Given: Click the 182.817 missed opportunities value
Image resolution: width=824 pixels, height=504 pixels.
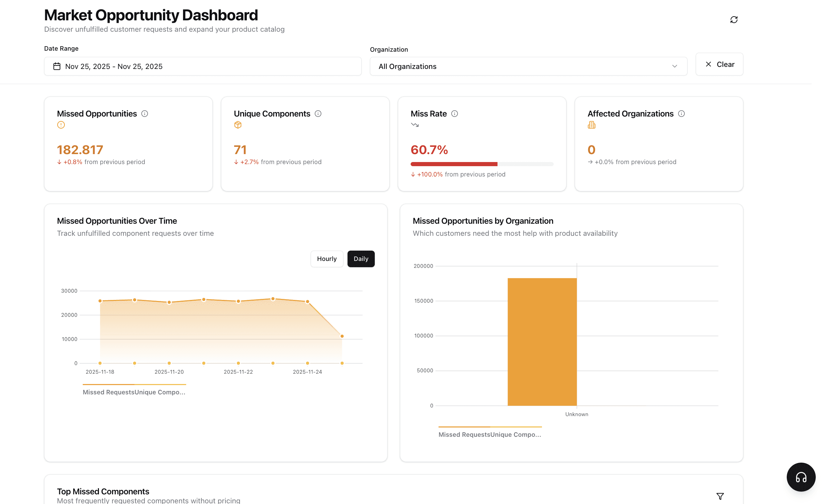Looking at the screenshot, I should [80, 150].
